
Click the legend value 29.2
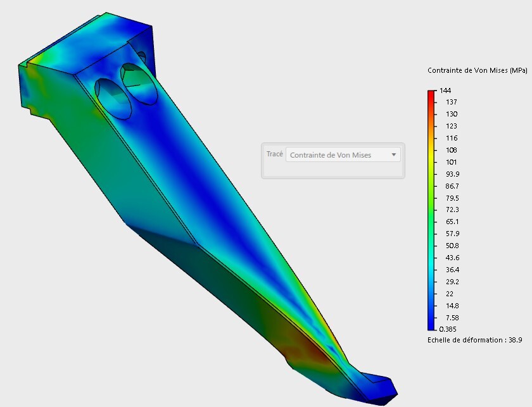pos(453,282)
